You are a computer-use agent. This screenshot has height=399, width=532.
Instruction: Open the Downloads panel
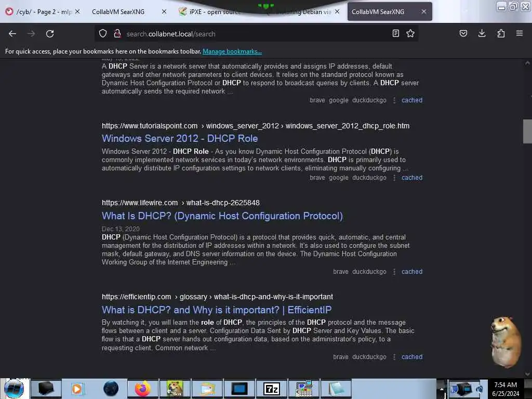click(482, 33)
